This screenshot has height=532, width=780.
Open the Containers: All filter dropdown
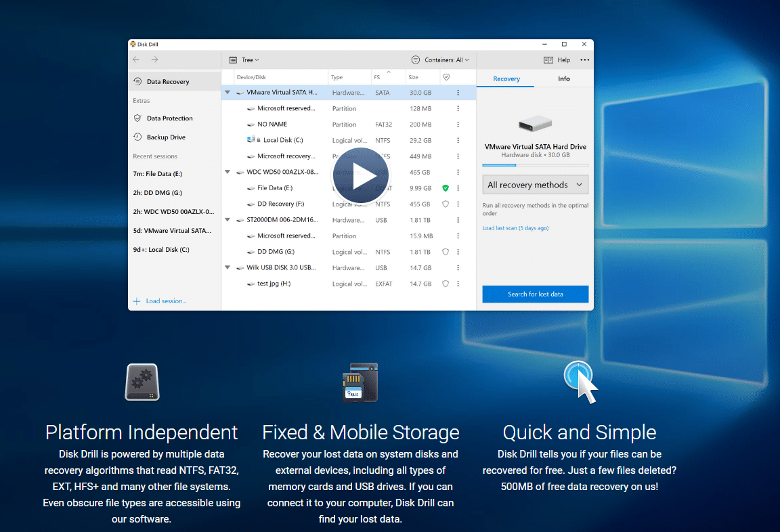[x=440, y=60]
